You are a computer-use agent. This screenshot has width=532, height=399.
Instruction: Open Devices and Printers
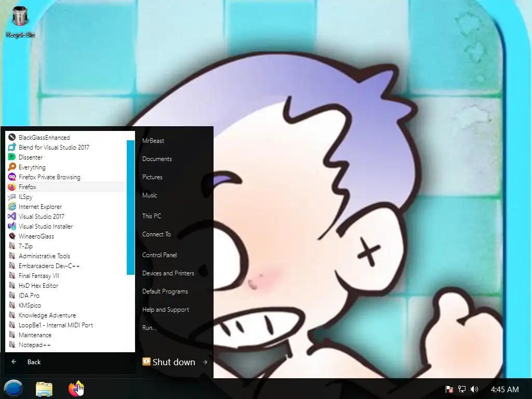pos(168,273)
